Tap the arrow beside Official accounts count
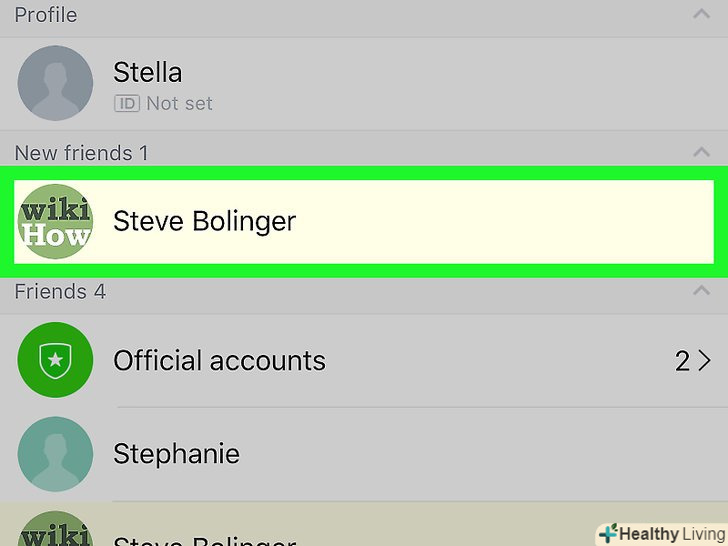The width and height of the screenshot is (728, 546). (x=704, y=360)
